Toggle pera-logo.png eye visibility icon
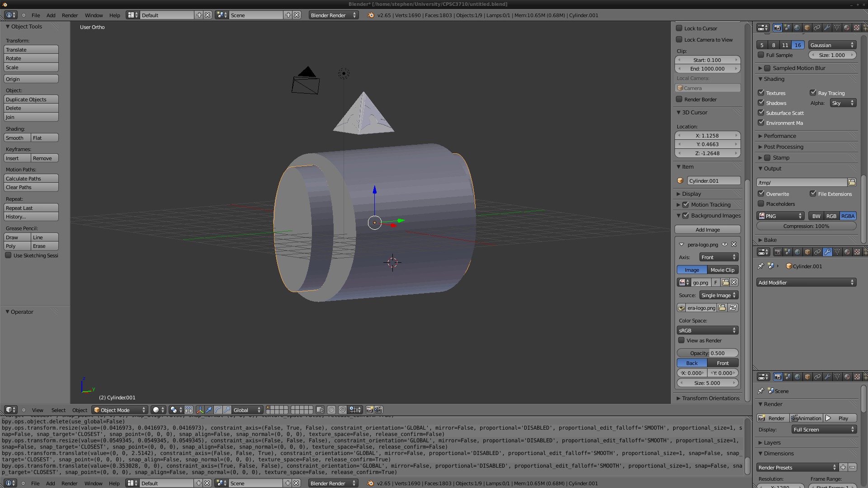 (725, 244)
